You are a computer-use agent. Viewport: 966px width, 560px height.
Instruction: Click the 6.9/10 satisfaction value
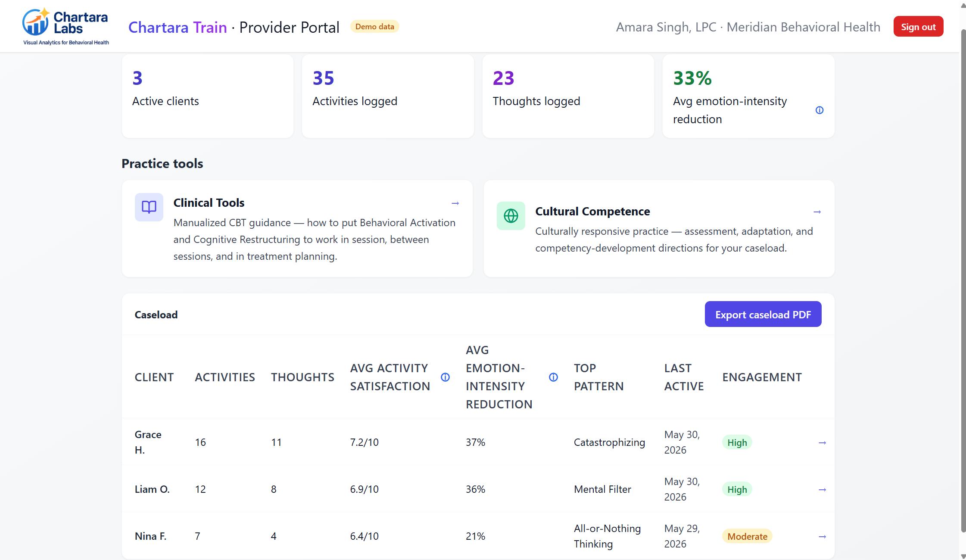pyautogui.click(x=364, y=489)
